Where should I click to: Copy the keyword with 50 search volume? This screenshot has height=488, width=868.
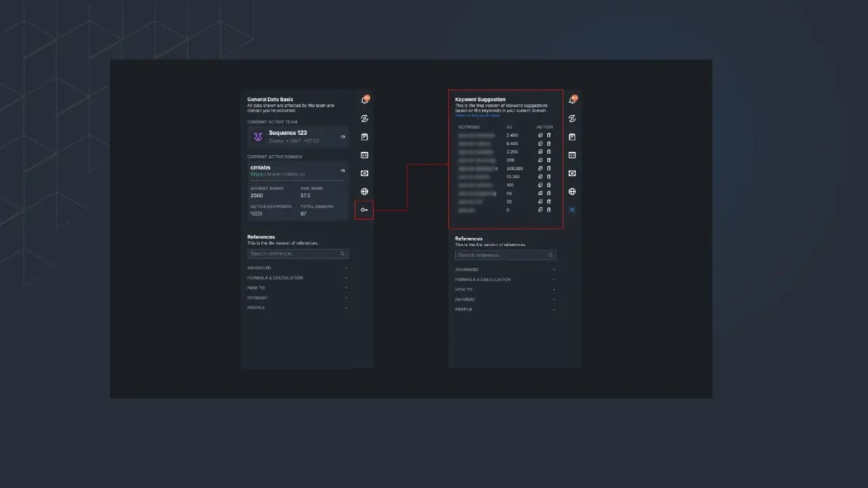[x=540, y=193]
